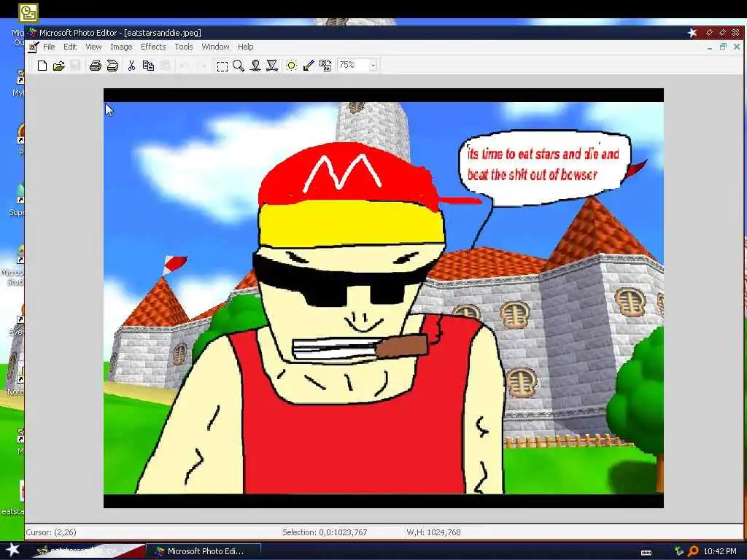Switch to Microsoft Photo Editor taskbar button

coord(204,551)
